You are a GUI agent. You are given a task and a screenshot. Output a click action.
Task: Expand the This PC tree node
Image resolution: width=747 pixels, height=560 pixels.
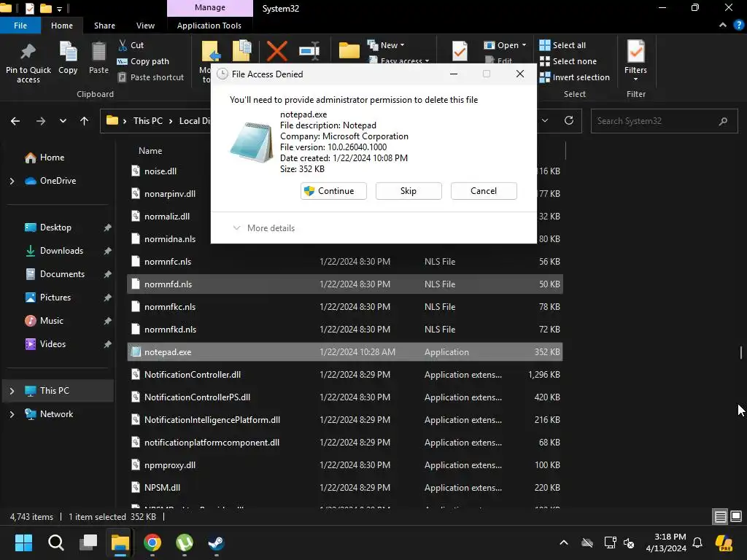pyautogui.click(x=12, y=391)
